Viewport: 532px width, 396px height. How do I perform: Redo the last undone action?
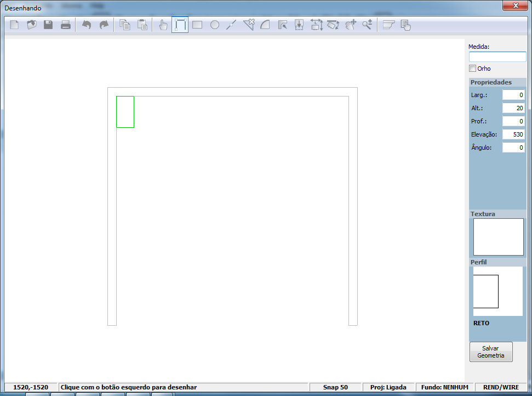tap(104, 25)
